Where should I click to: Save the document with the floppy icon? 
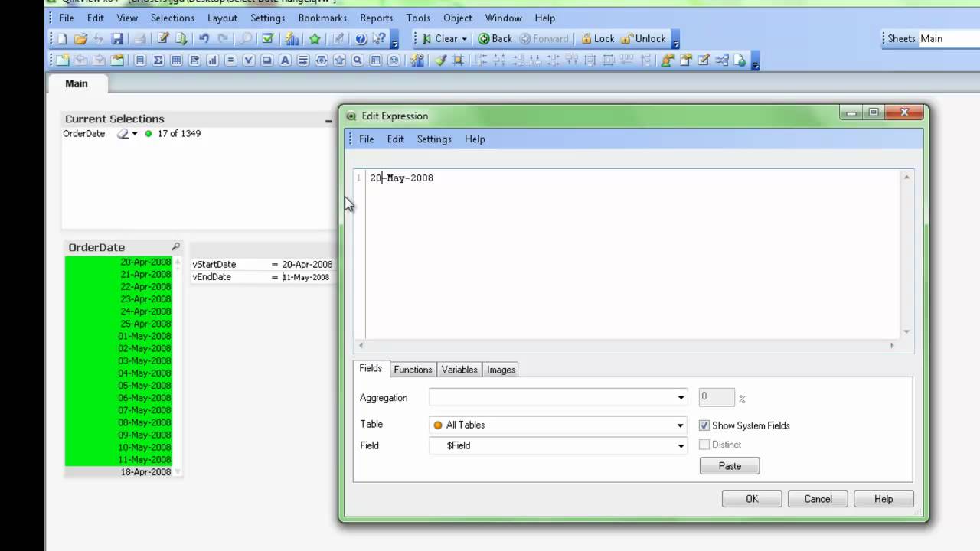point(117,38)
